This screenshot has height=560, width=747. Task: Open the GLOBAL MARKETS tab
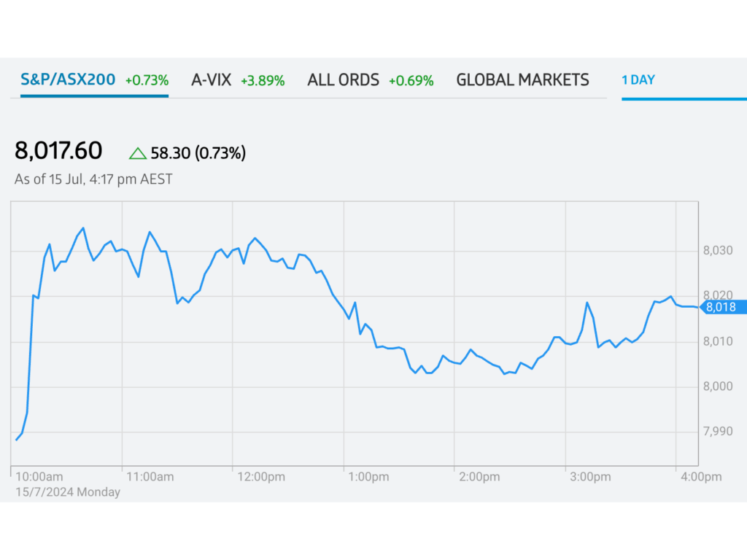[522, 80]
